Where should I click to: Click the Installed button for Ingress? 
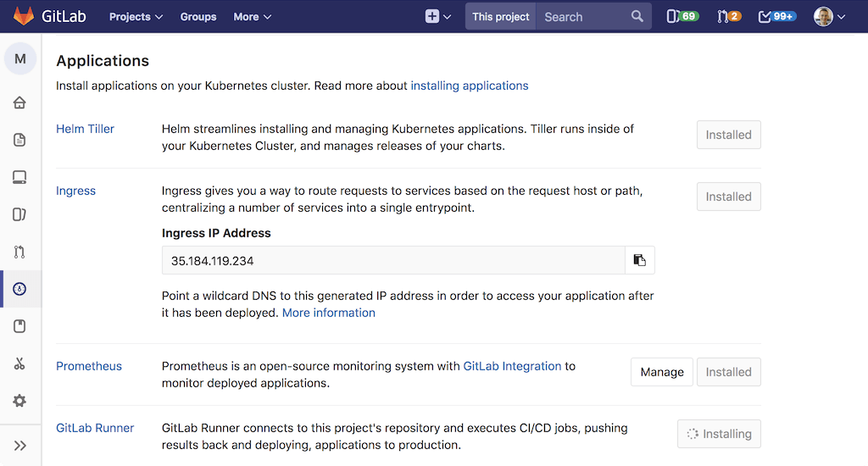click(728, 197)
